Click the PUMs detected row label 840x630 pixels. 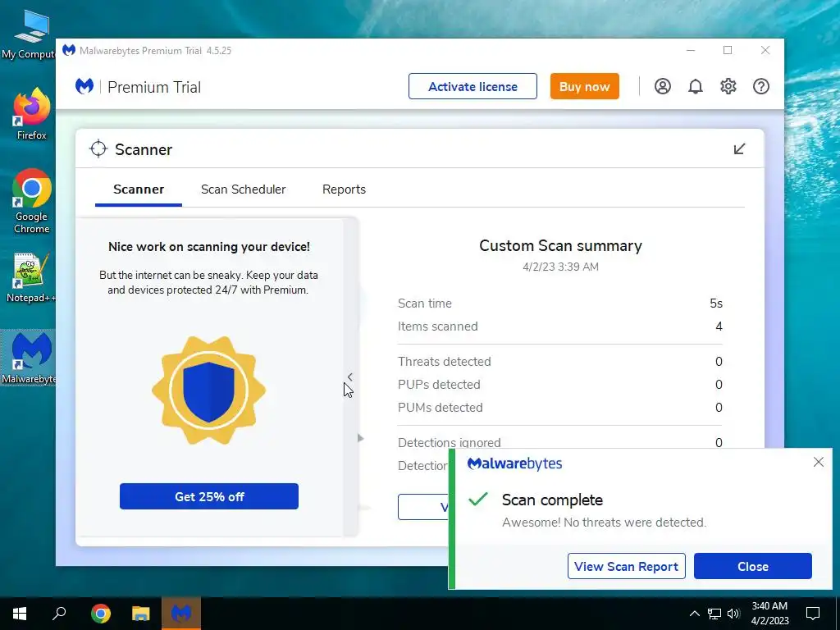tap(440, 408)
